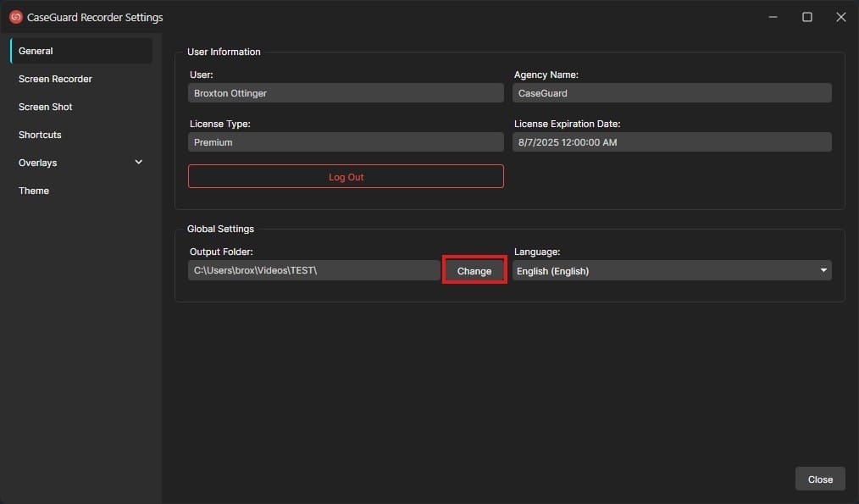
Task: Switch to the Screen Shot section
Action: point(46,106)
